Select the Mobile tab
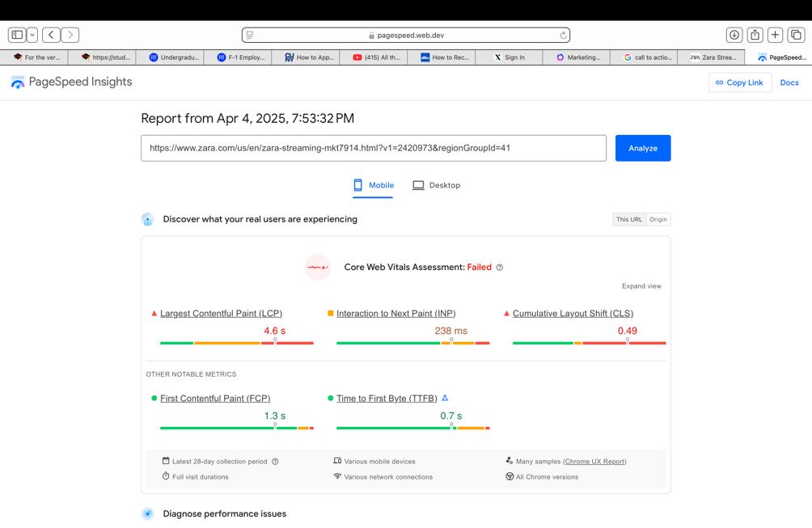 click(x=373, y=185)
